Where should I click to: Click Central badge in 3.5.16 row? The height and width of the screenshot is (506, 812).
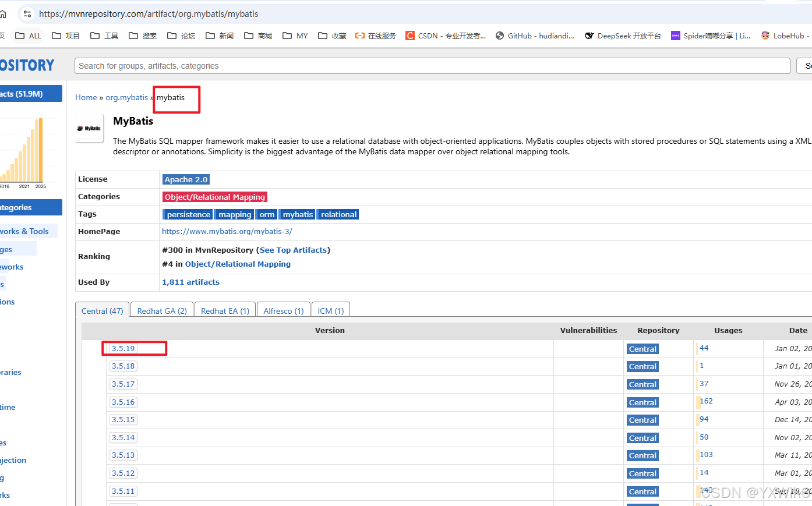pos(642,402)
